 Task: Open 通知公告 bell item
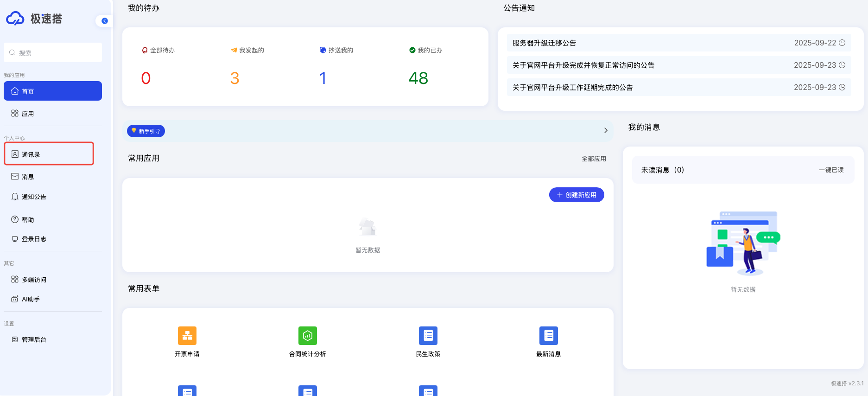pyautogui.click(x=34, y=197)
